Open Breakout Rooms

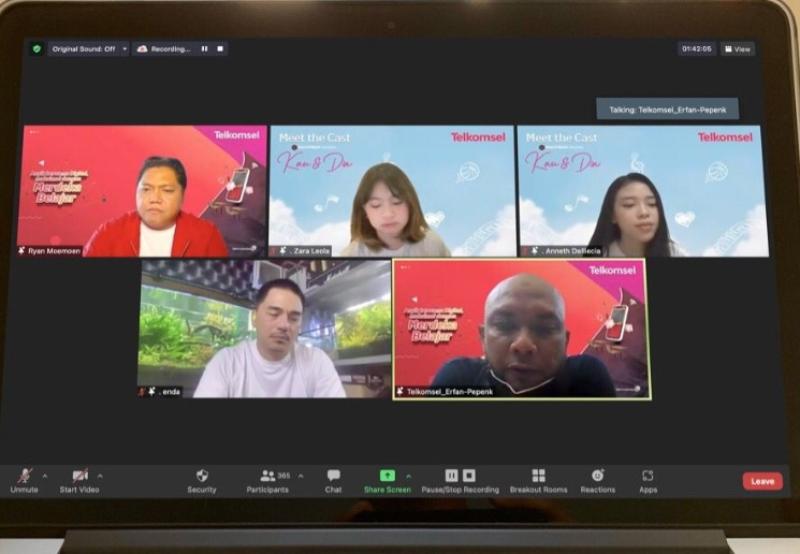538,476
